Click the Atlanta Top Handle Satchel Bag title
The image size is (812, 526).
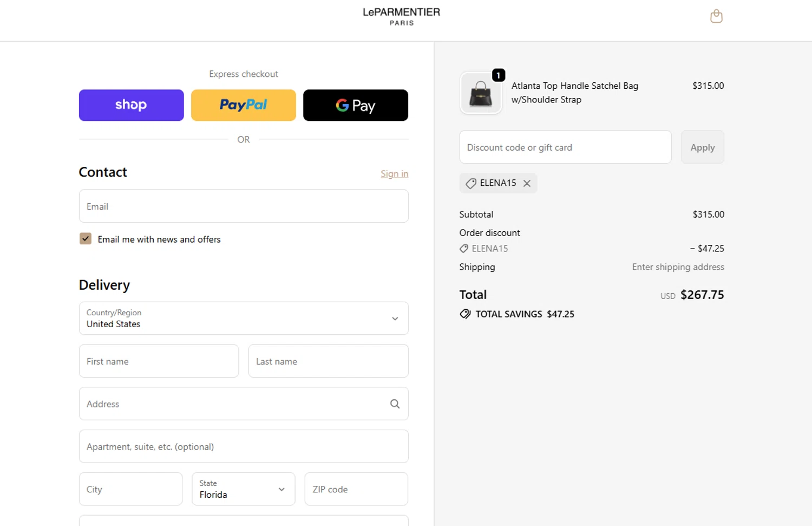pyautogui.click(x=575, y=93)
